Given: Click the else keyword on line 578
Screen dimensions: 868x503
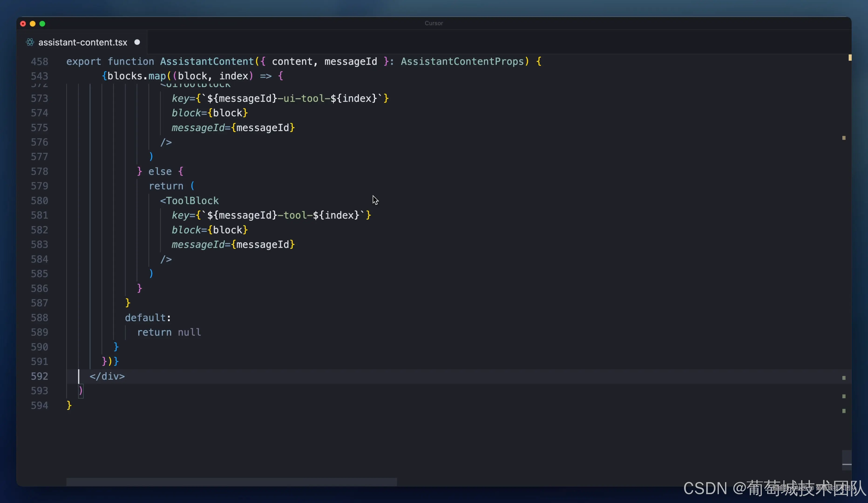Looking at the screenshot, I should tap(160, 171).
